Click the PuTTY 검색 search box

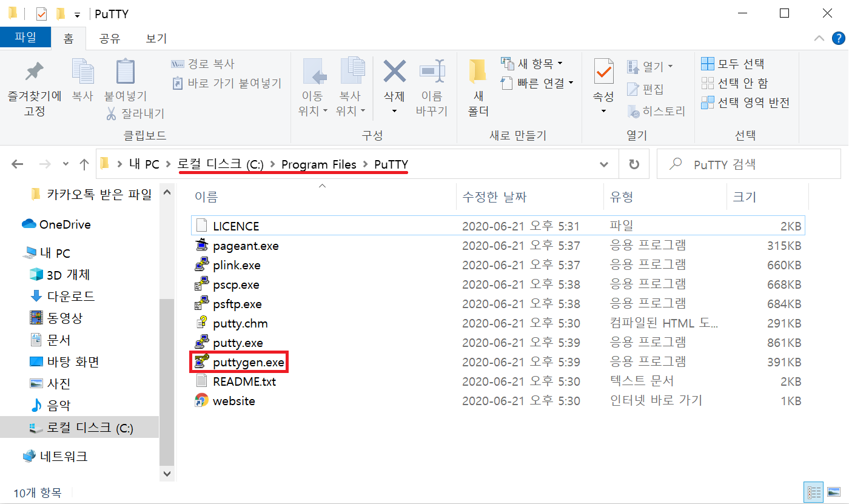click(x=750, y=164)
